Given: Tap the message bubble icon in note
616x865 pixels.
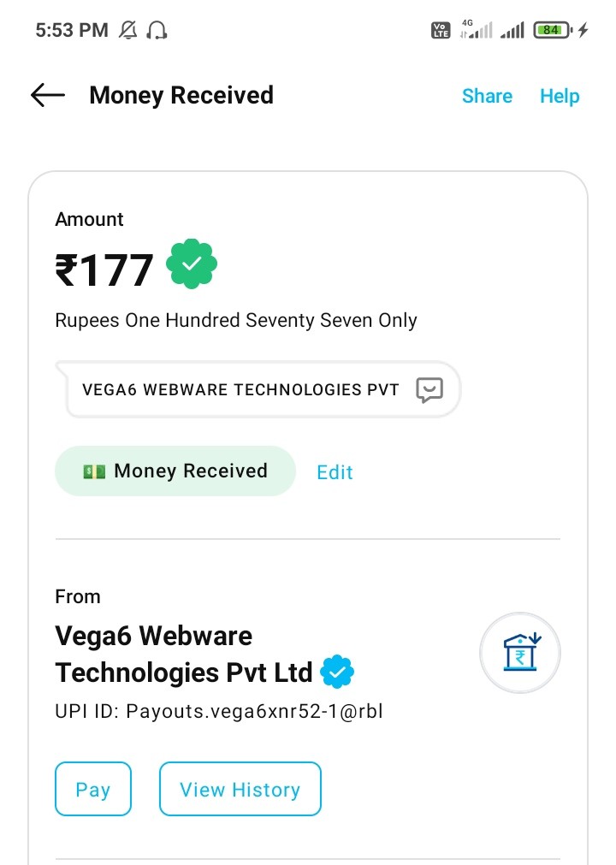Looking at the screenshot, I should [429, 390].
